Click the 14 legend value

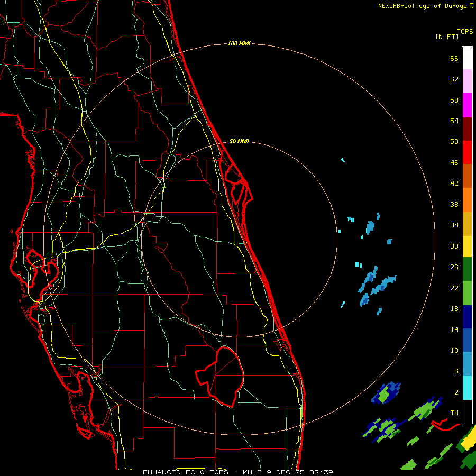(454, 329)
